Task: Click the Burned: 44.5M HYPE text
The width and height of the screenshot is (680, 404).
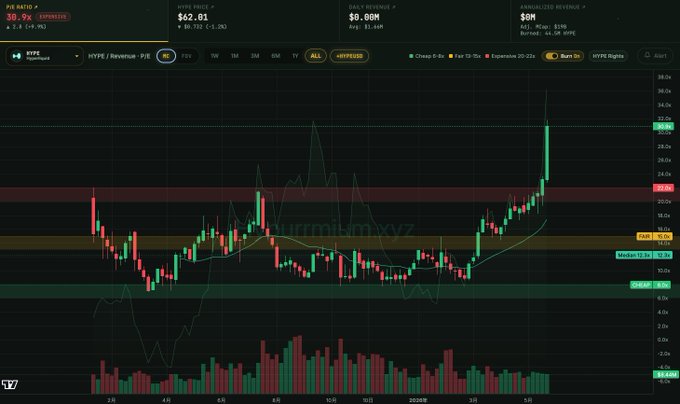Action: click(548, 33)
